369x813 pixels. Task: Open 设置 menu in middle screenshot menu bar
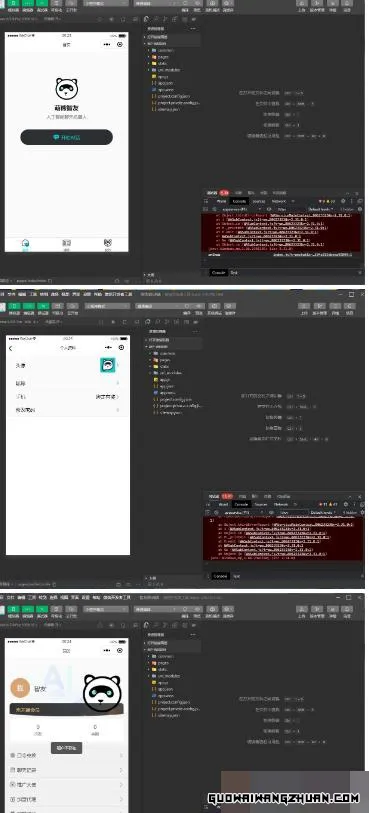click(87, 294)
